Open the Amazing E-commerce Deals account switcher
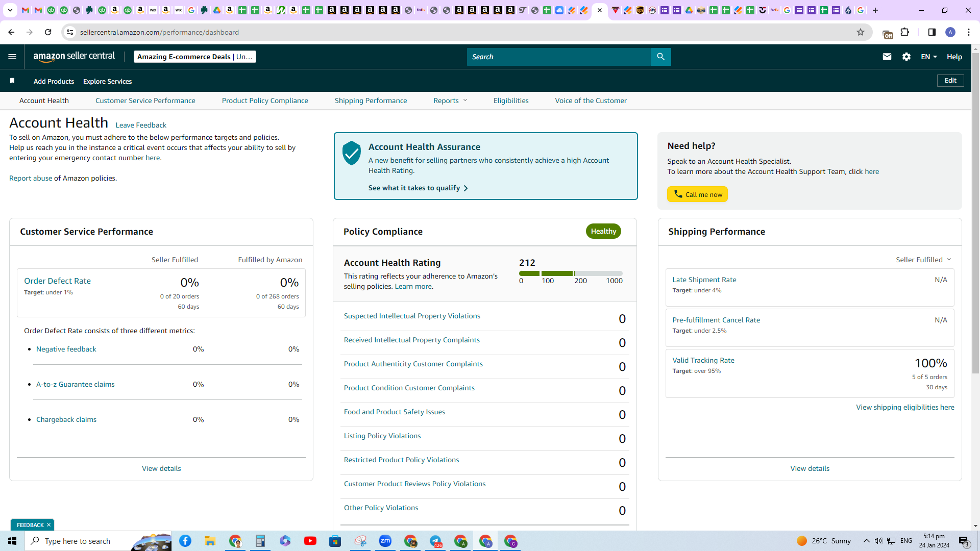The image size is (980, 551). tap(195, 57)
